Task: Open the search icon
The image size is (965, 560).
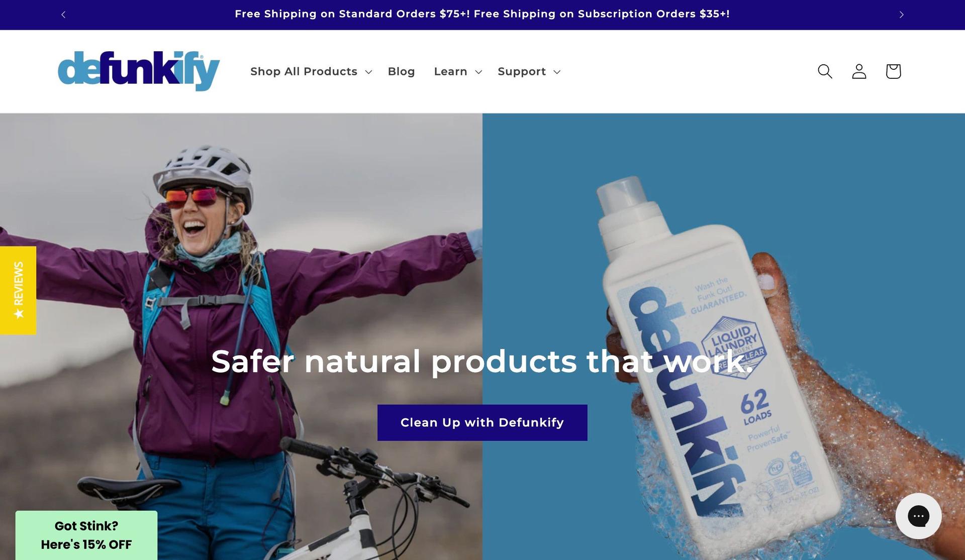Action: coord(825,71)
